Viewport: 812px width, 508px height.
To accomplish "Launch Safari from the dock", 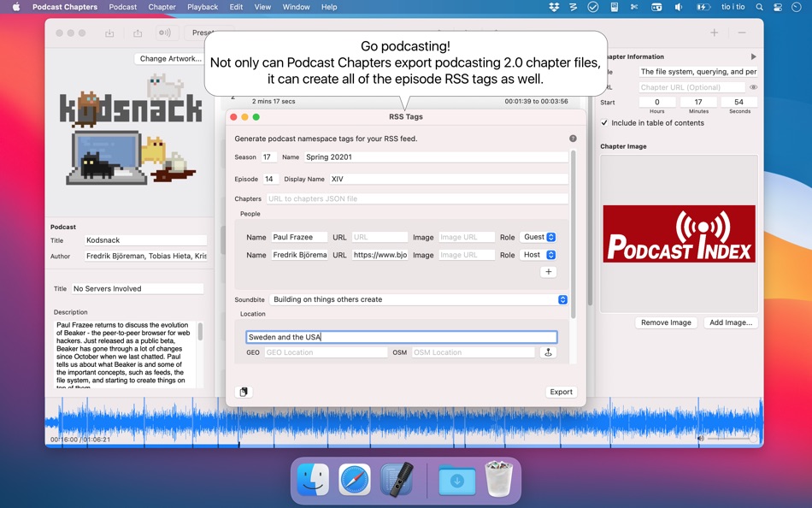I will [355, 480].
